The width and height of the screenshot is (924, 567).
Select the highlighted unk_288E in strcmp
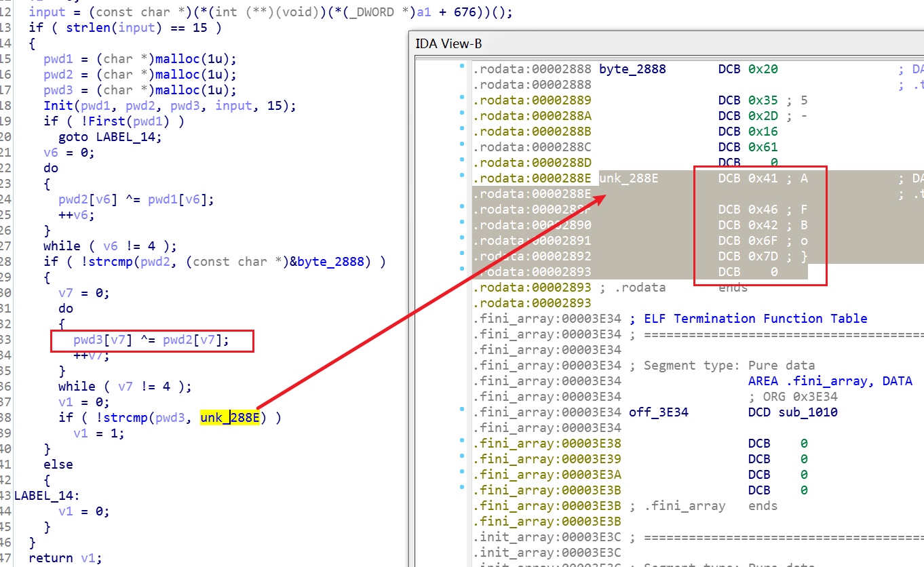point(230,418)
